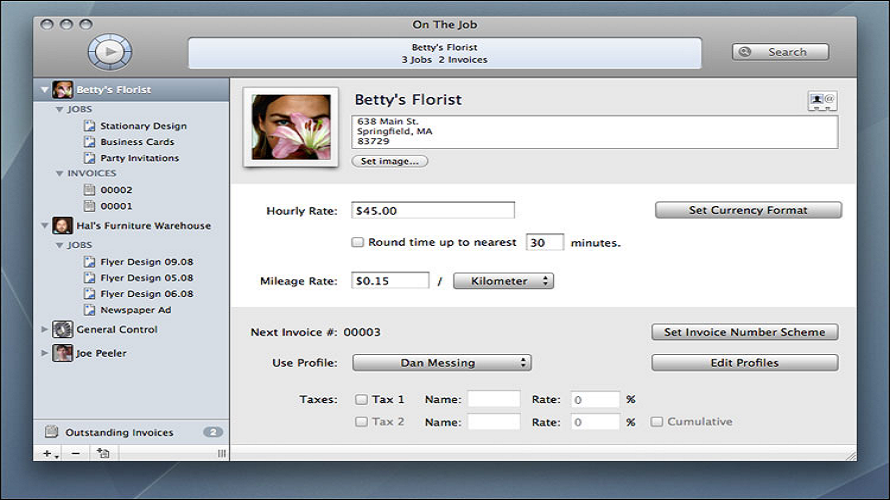Select Newspaper Ad text in sidebar
The width and height of the screenshot is (890, 500).
136,310
